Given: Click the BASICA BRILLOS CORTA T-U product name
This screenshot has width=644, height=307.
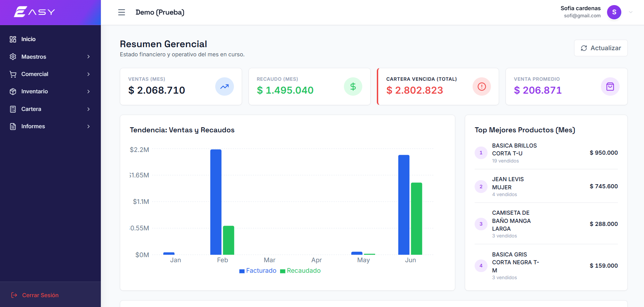Looking at the screenshot, I should (514, 150).
